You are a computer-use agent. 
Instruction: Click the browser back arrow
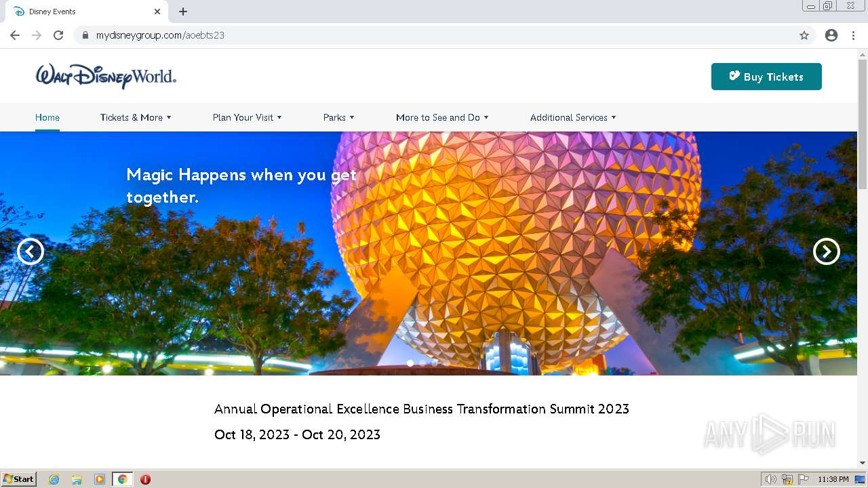click(15, 35)
